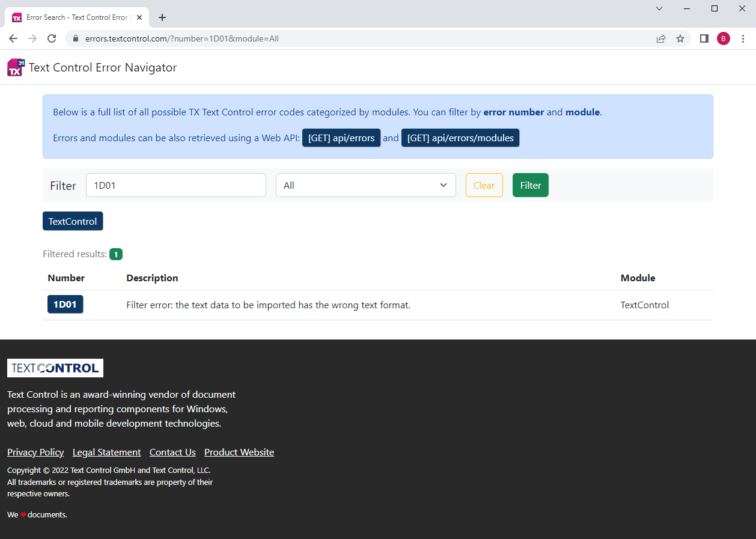Click the TEXT CONTROL footer logo

55,368
